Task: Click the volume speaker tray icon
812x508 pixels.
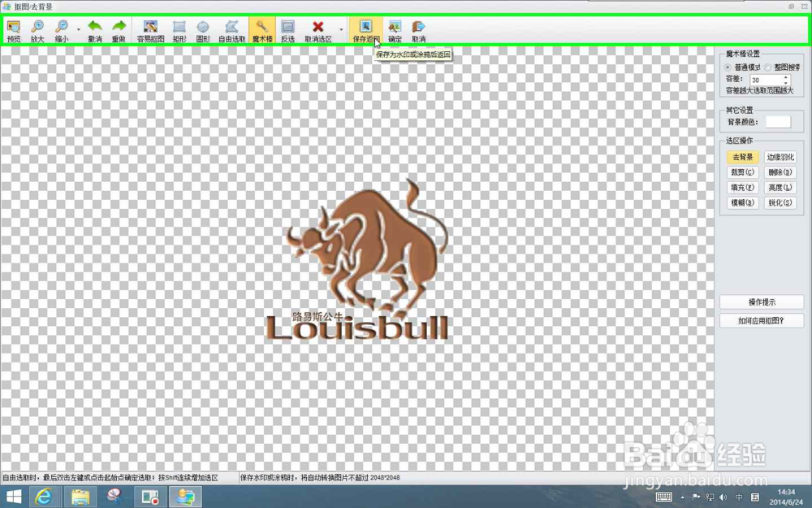Action: 723,497
